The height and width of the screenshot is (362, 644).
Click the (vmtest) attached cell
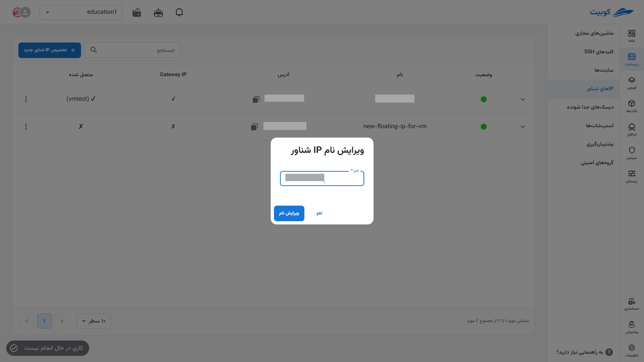(x=81, y=99)
